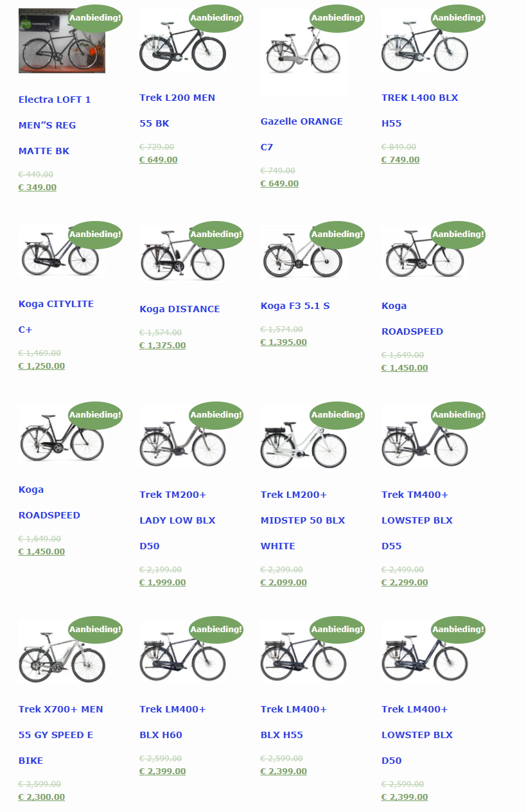526x812 pixels.
Task: Click the Electra LOFT 1 MEN"S REG title
Action: 55,125
